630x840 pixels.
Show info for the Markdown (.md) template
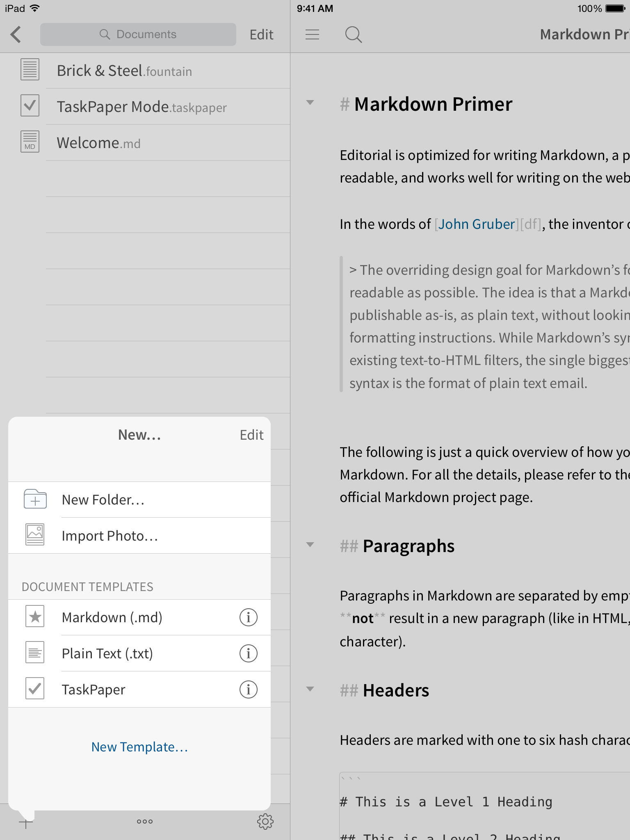pyautogui.click(x=248, y=617)
